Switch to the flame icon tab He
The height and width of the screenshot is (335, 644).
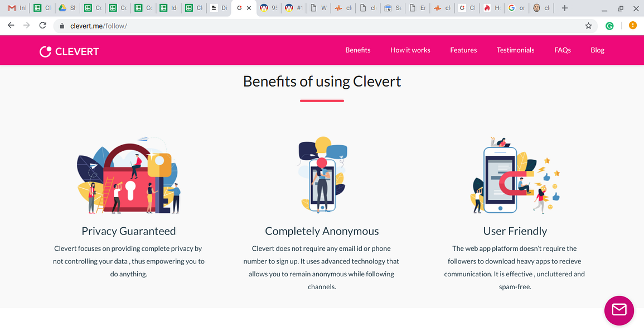tap(492, 8)
